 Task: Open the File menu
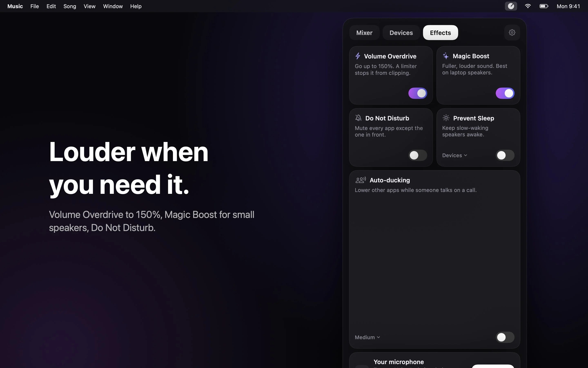click(x=35, y=6)
